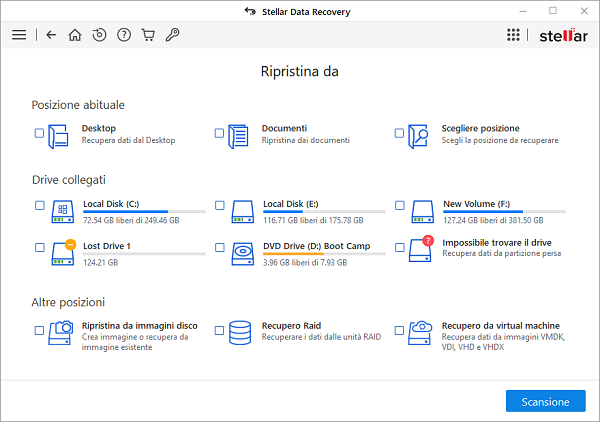
Task: Open the help question mark icon
Action: point(124,35)
